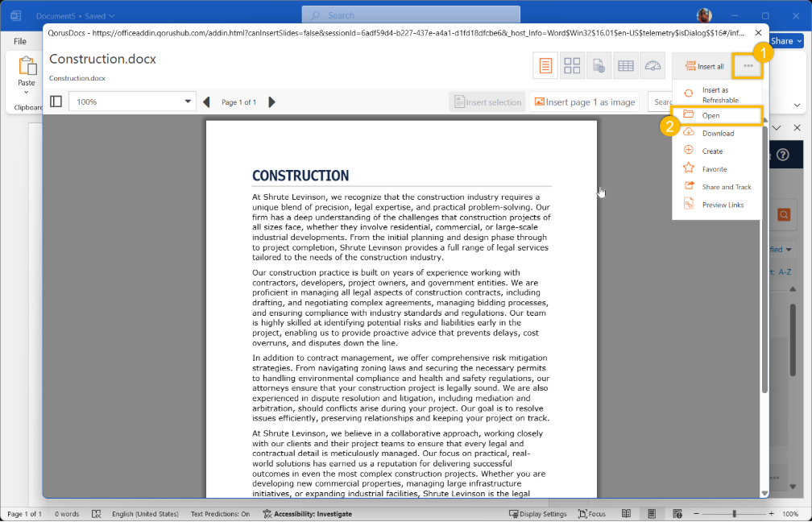Open the three-dots more options menu
The height and width of the screenshot is (522, 812).
(x=748, y=66)
